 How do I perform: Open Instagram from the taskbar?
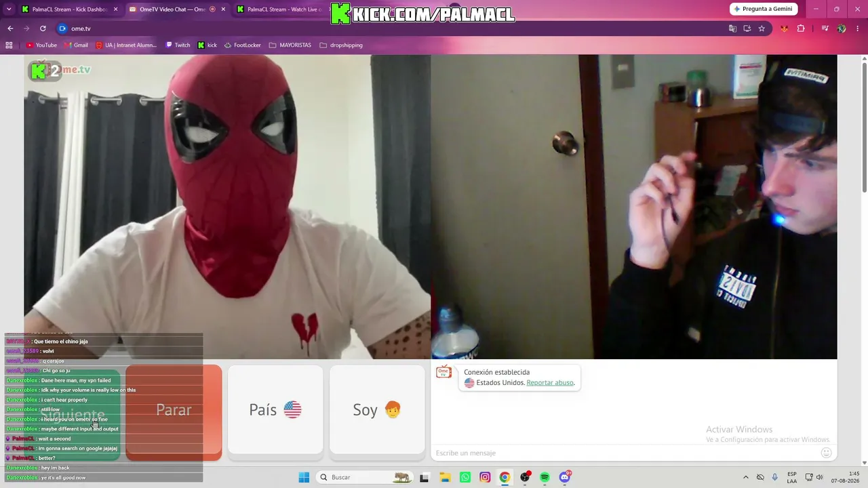[x=485, y=477]
